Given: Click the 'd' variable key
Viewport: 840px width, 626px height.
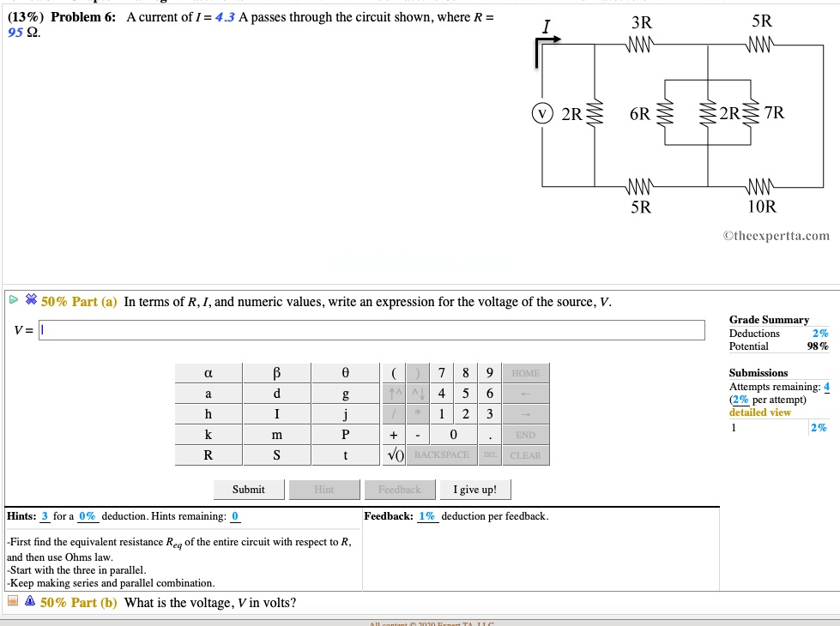Looking at the screenshot, I should pos(277,394).
